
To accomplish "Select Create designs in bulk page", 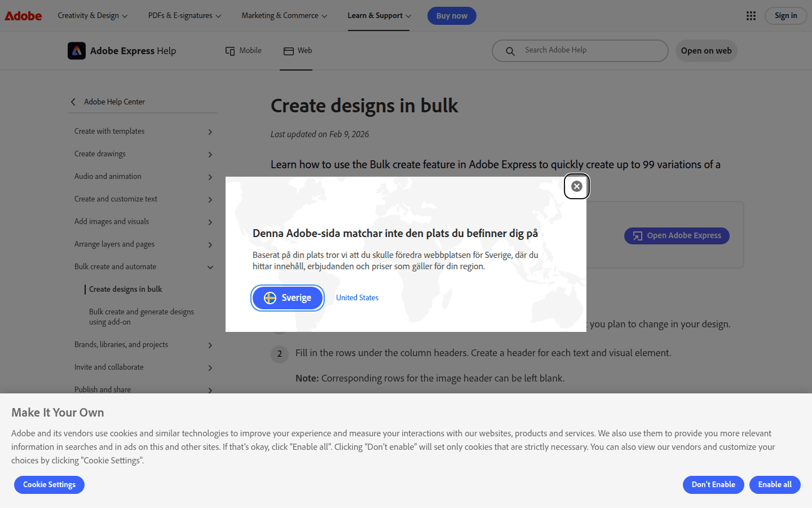I will pyautogui.click(x=125, y=290).
